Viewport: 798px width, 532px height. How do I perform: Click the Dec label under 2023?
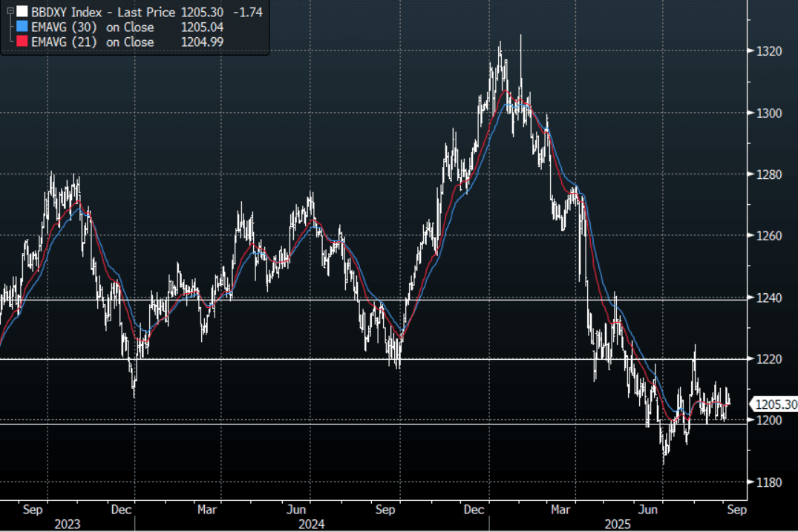pyautogui.click(x=122, y=510)
